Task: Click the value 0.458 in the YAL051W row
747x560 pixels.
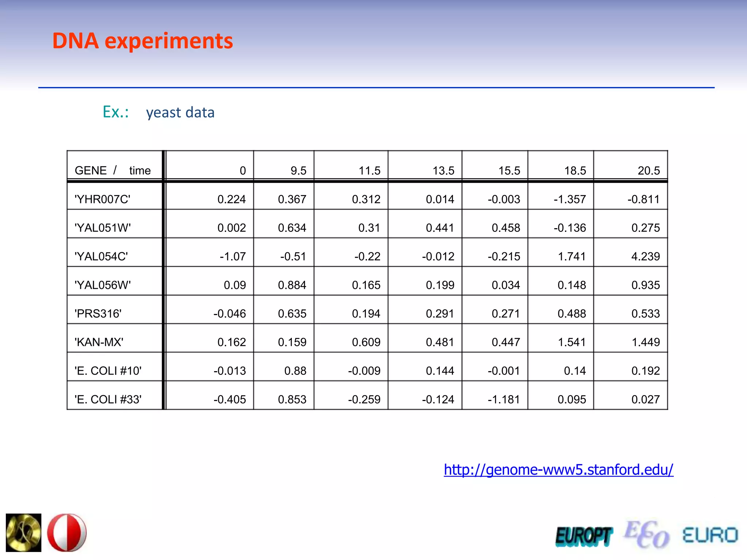Action: [x=506, y=228]
